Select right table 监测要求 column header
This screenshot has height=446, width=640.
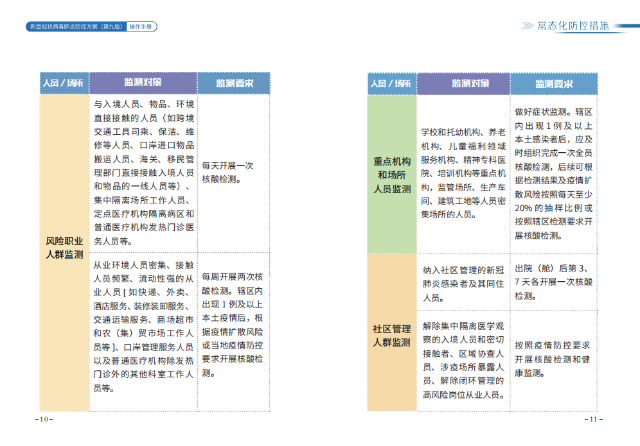click(x=556, y=84)
